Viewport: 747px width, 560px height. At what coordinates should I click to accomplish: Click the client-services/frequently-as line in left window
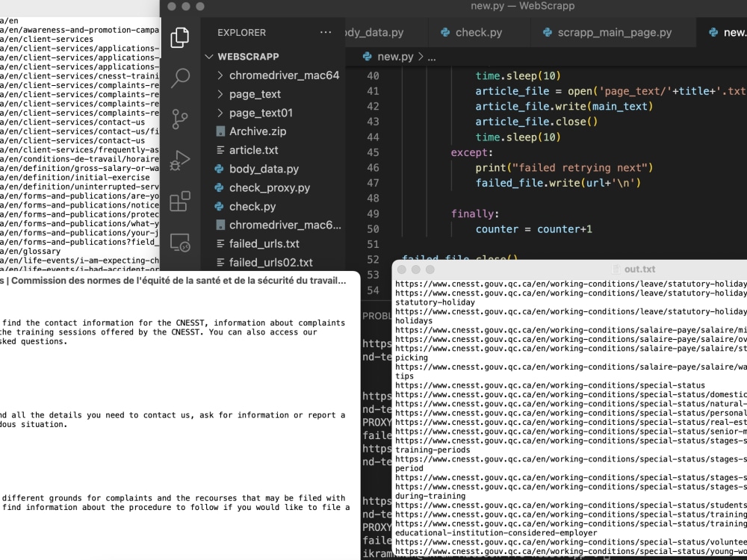80,150
